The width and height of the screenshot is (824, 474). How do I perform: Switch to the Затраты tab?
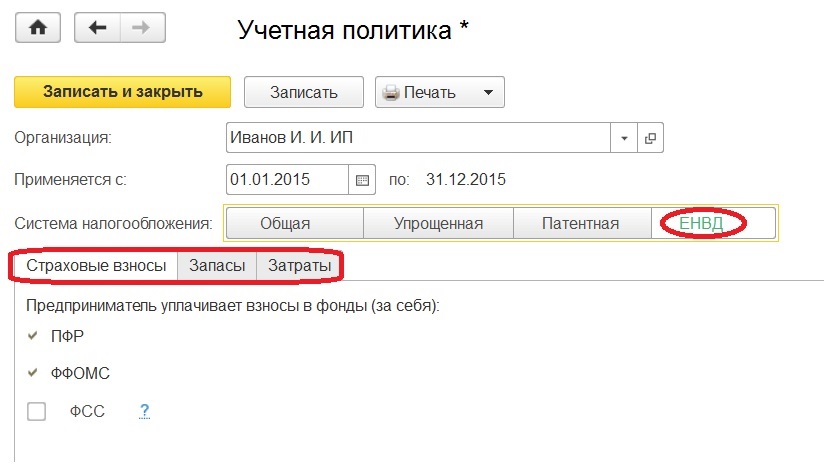pyautogui.click(x=299, y=266)
